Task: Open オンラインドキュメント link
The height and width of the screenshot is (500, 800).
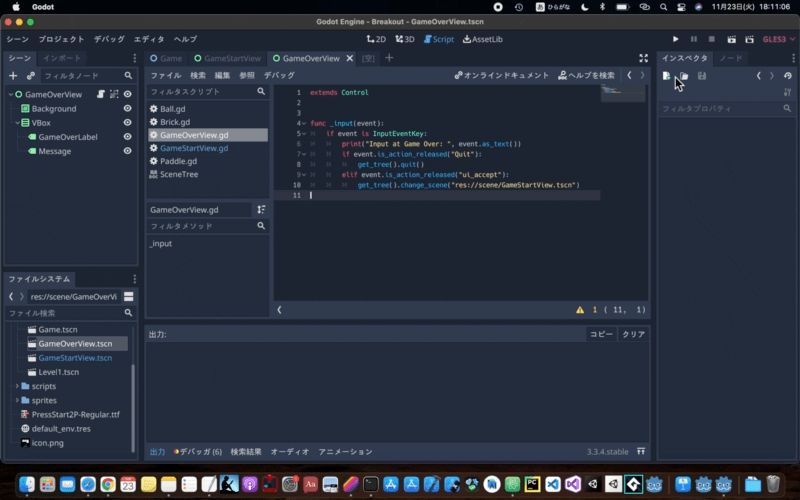Action: point(502,75)
